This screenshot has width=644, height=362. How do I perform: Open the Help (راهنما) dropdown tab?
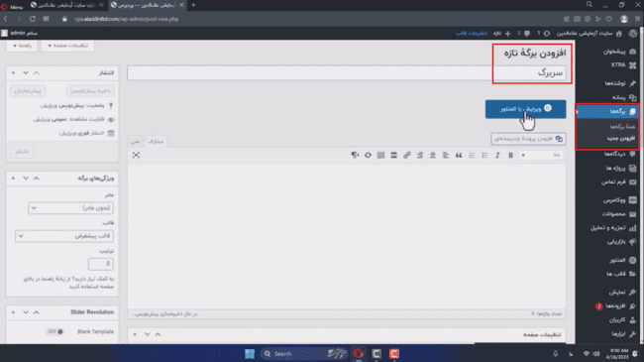pos(22,46)
